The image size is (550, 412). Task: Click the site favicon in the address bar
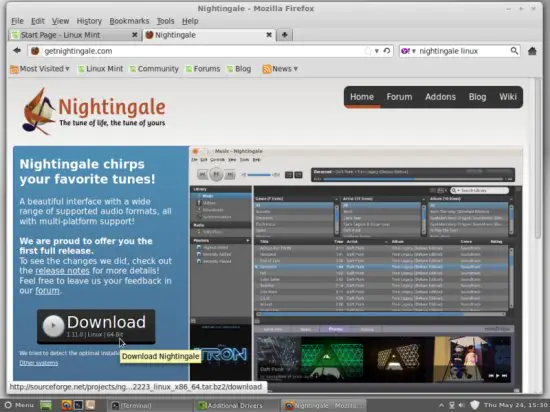click(x=35, y=51)
